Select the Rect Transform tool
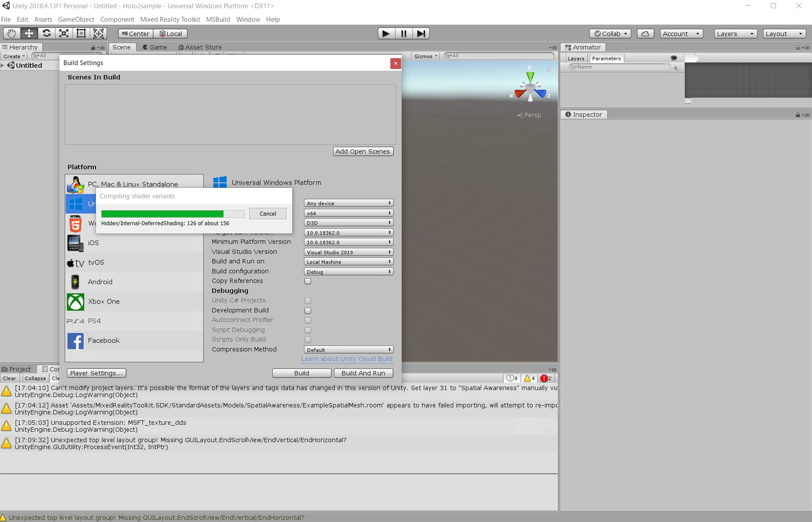The image size is (812, 522). click(x=81, y=33)
